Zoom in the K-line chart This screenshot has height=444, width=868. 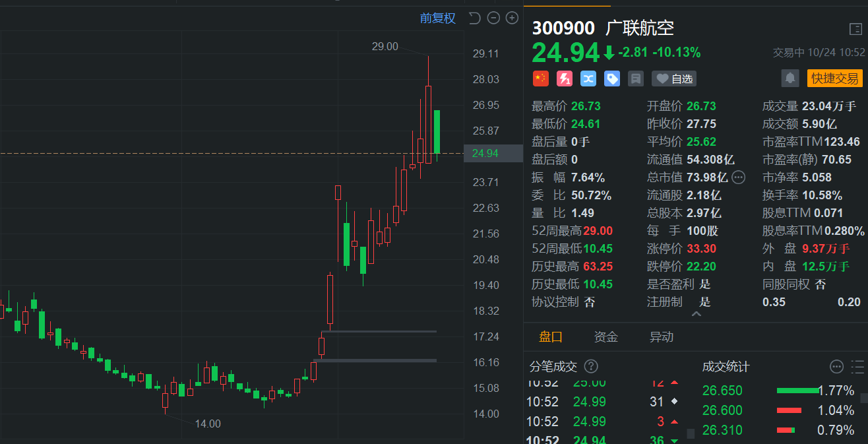tap(512, 18)
